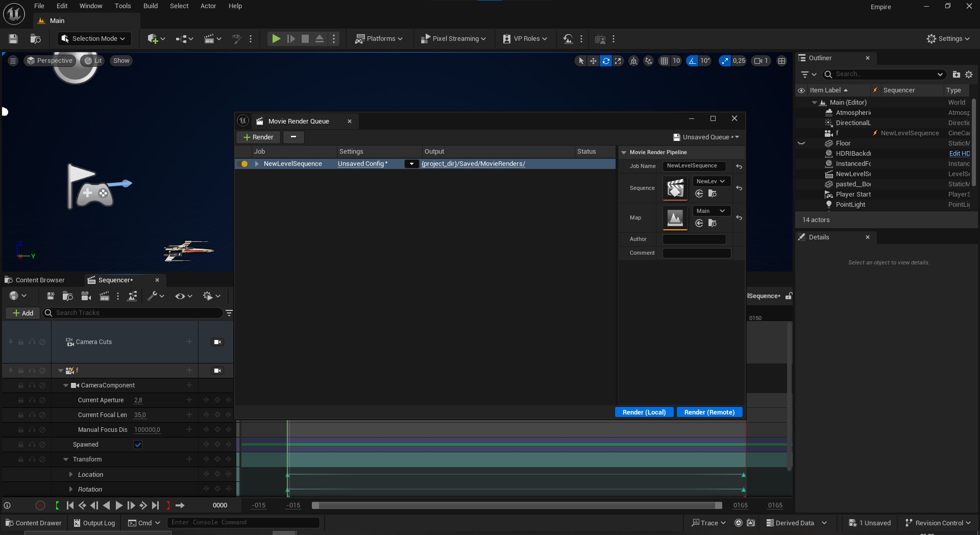This screenshot has width=980, height=535.
Task: Reset Job Name to default arrow
Action: 739,166
